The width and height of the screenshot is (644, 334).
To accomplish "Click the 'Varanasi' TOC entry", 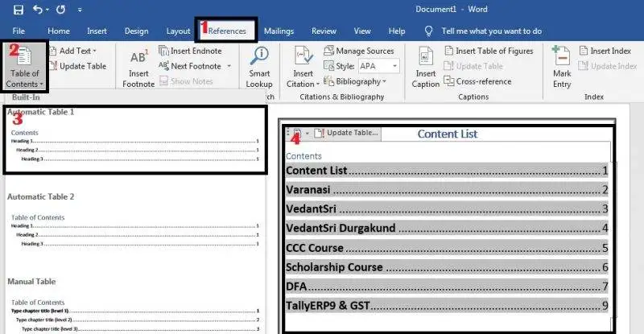I will click(x=447, y=190).
